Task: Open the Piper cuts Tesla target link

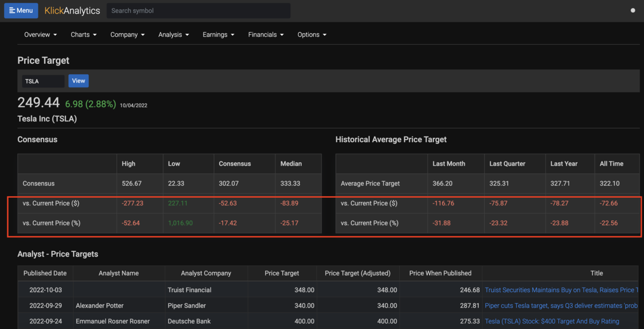Action: 561,305
